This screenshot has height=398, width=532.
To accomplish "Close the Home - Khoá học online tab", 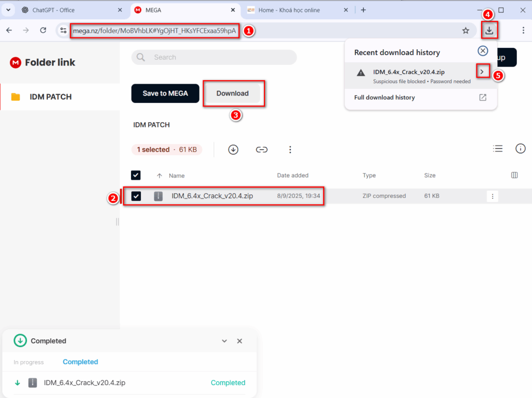I will [345, 10].
